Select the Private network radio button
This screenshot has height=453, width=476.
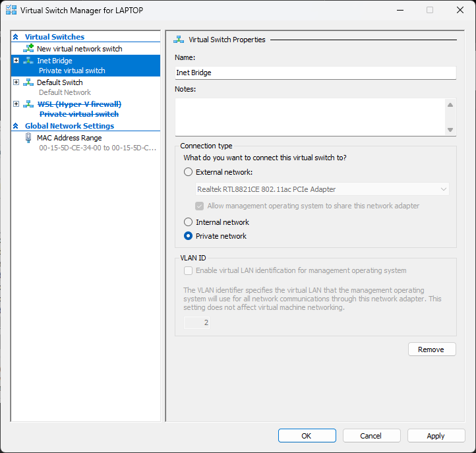click(189, 236)
